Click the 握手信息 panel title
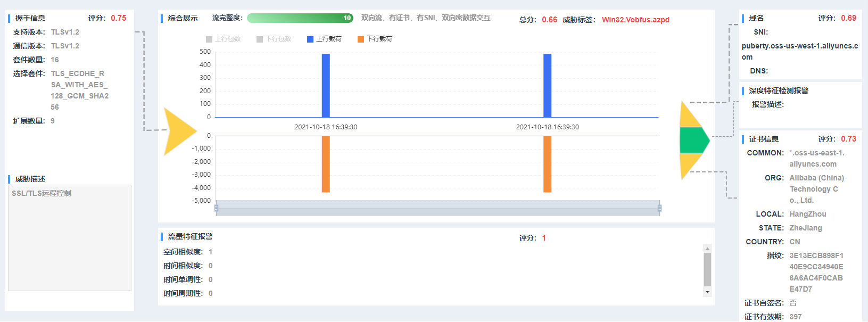Image resolution: width=868 pixels, height=322 pixels. (30, 18)
